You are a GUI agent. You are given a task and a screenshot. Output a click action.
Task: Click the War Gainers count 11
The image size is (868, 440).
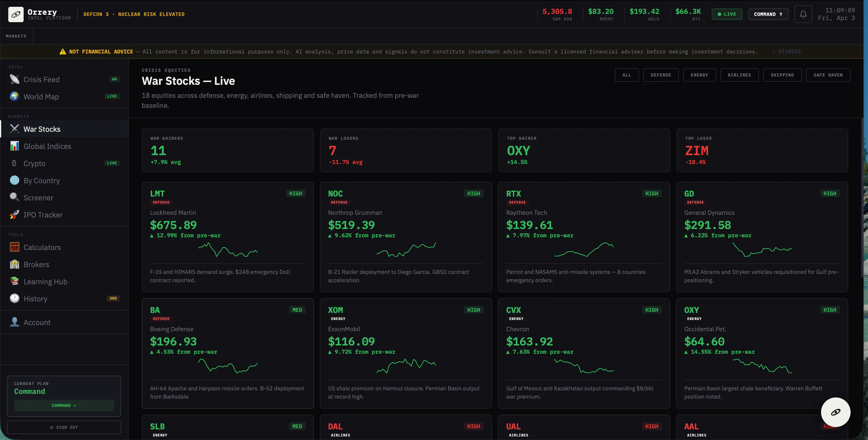158,151
